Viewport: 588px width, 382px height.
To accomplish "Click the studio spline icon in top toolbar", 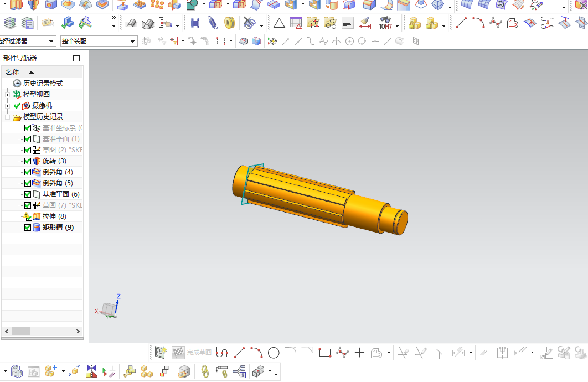I will point(496,23).
